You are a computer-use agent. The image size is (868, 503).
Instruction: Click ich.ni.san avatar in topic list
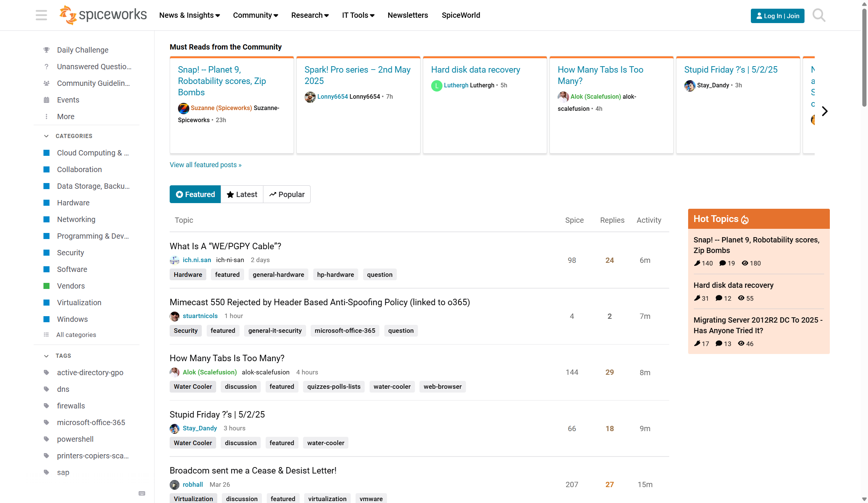pos(175,260)
